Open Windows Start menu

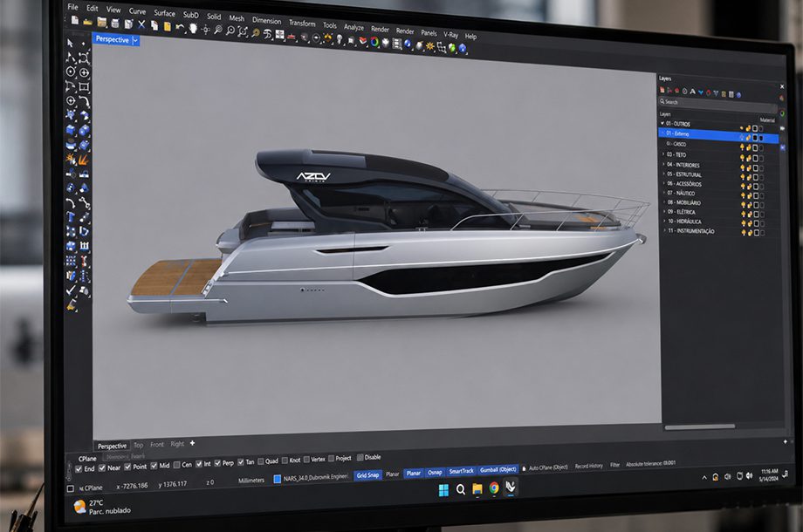[443, 489]
